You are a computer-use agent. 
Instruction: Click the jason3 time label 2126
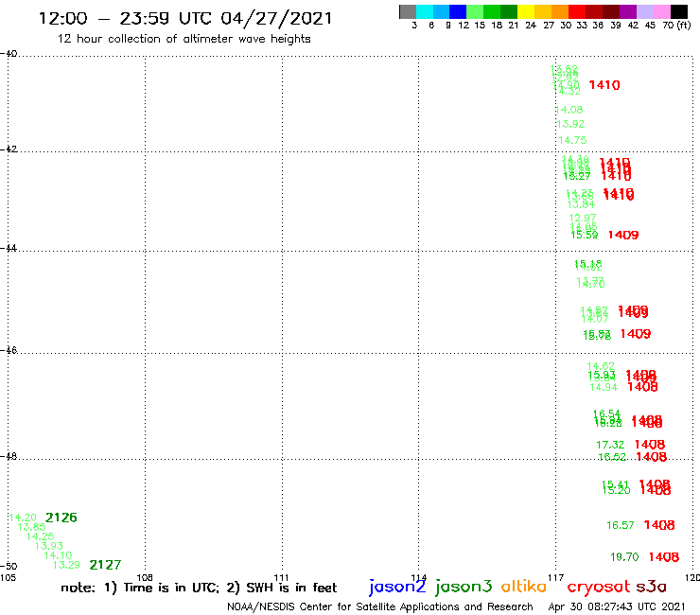point(61,518)
